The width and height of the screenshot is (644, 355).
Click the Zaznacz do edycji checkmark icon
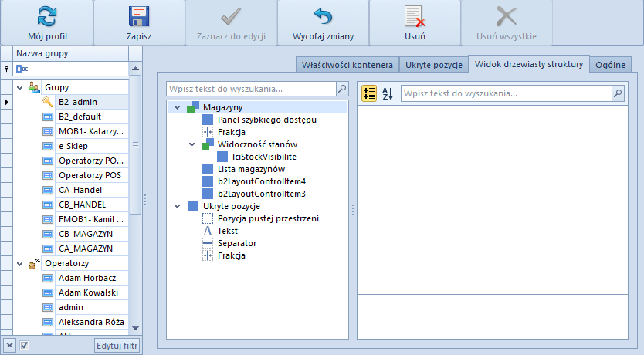(231, 16)
